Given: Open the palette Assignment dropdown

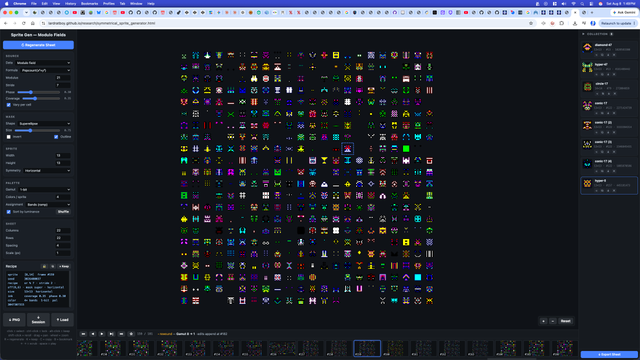Looking at the screenshot, I should (48, 204).
